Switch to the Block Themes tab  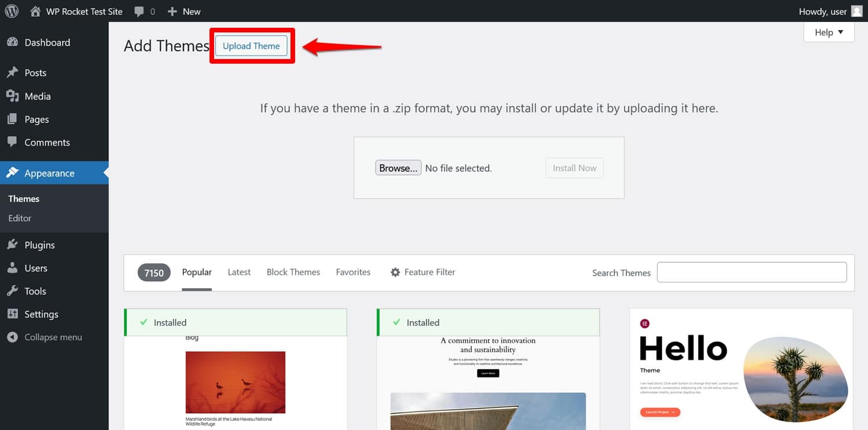tap(293, 272)
